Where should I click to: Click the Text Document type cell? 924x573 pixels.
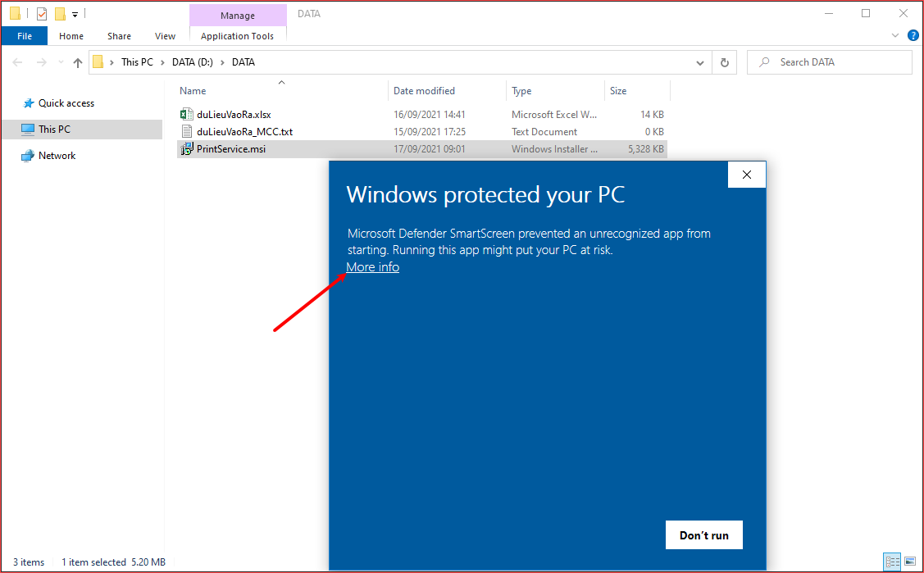pos(544,132)
